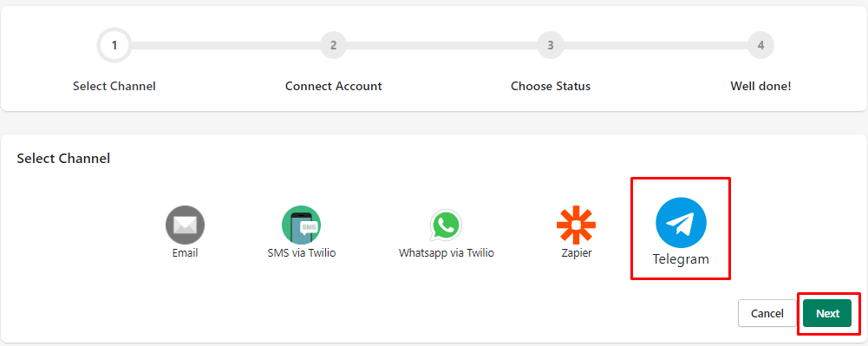This screenshot has width=868, height=346.
Task: Choose the SMS via Twilio phone icon
Action: (x=301, y=225)
